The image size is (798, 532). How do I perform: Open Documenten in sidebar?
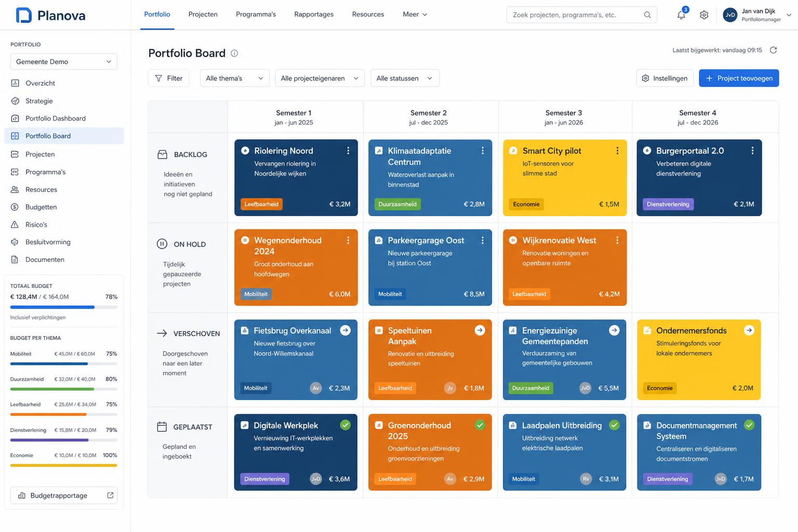64,260
